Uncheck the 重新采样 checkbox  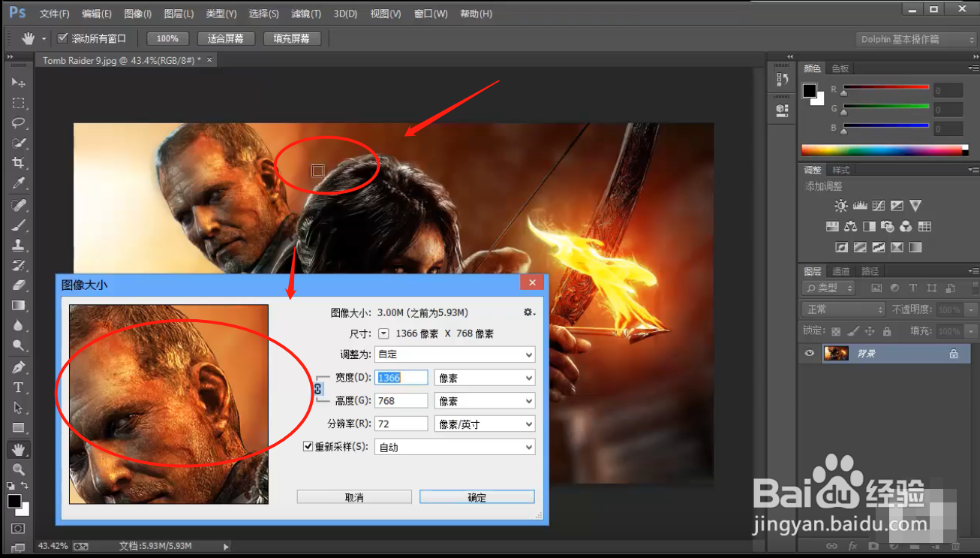(x=308, y=446)
